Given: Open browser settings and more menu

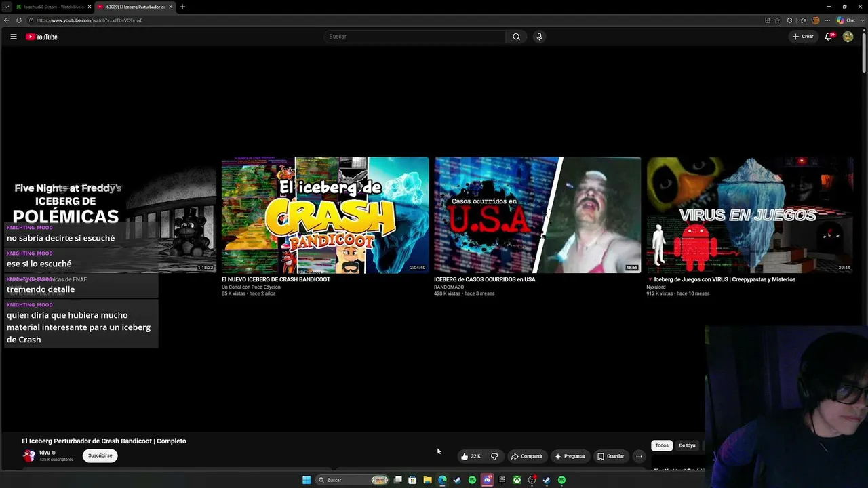Looking at the screenshot, I should [827, 20].
